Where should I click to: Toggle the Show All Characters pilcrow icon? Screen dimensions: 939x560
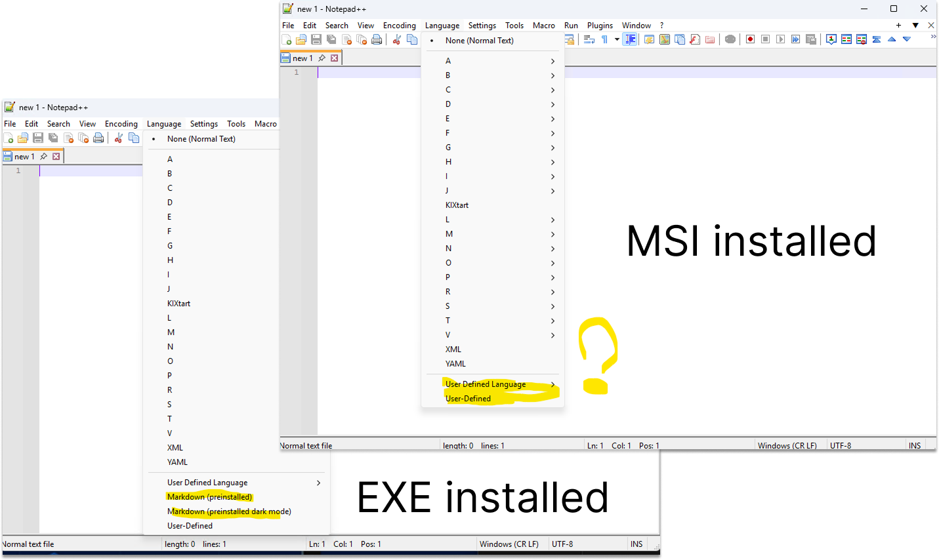click(x=604, y=39)
